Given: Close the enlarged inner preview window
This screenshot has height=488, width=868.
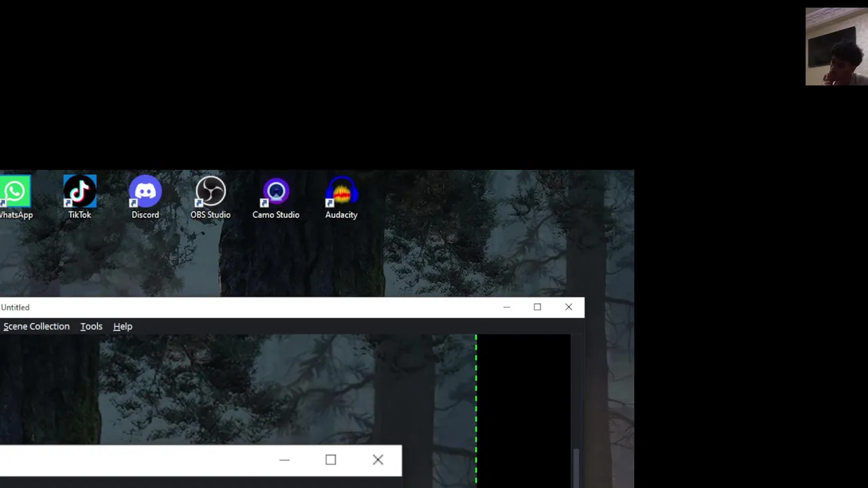Looking at the screenshot, I should 378,460.
